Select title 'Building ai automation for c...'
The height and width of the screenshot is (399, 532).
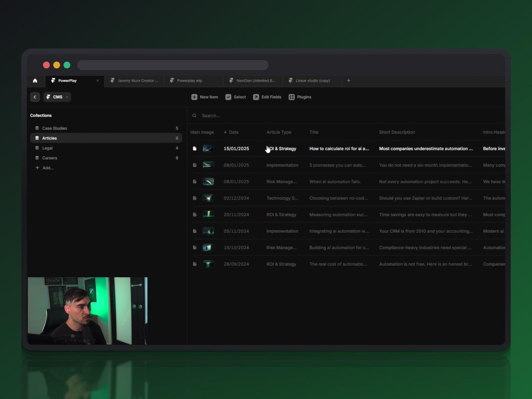pyautogui.click(x=339, y=247)
